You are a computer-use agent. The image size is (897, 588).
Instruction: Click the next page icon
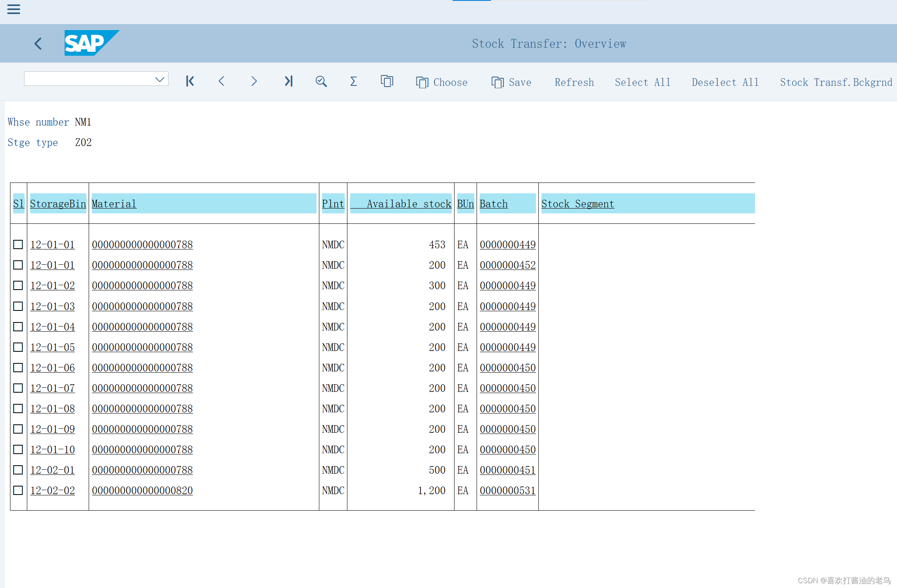(x=254, y=81)
